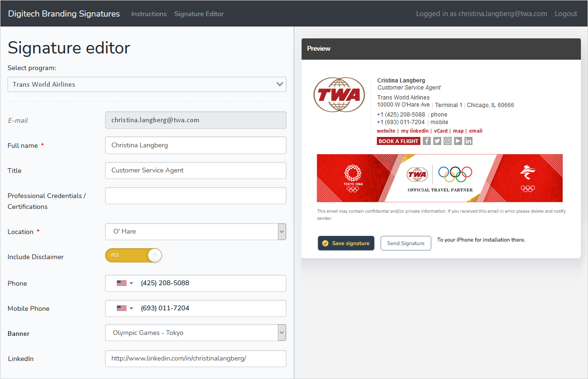Click the Facebook icon in the signature preview
This screenshot has height=379, width=588.
(x=427, y=141)
